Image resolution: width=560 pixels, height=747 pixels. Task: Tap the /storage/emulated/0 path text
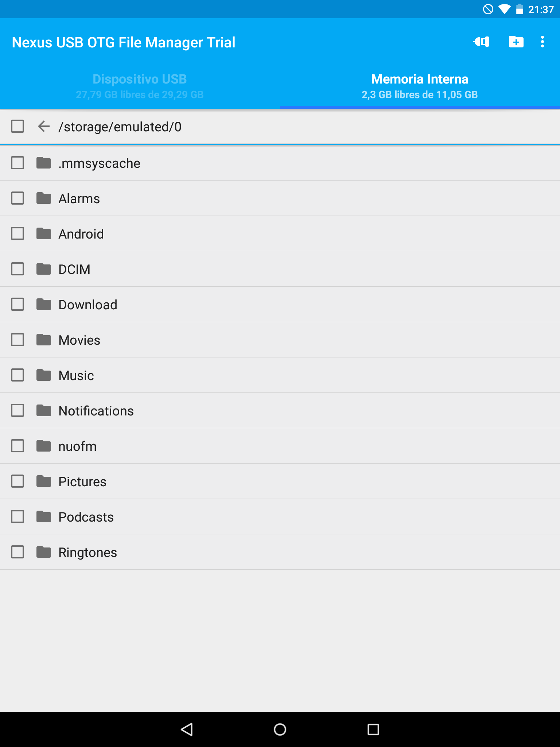pyautogui.click(x=120, y=127)
